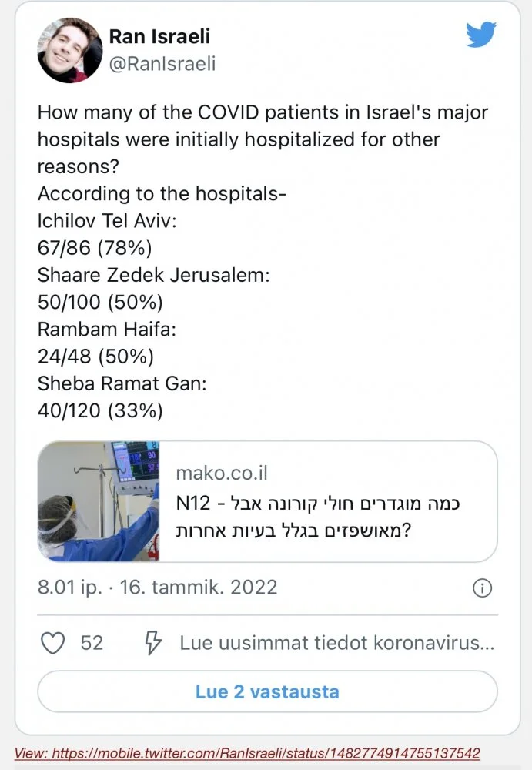This screenshot has width=532, height=770.
Task: Click the Twitter bird logo
Action: 481,35
